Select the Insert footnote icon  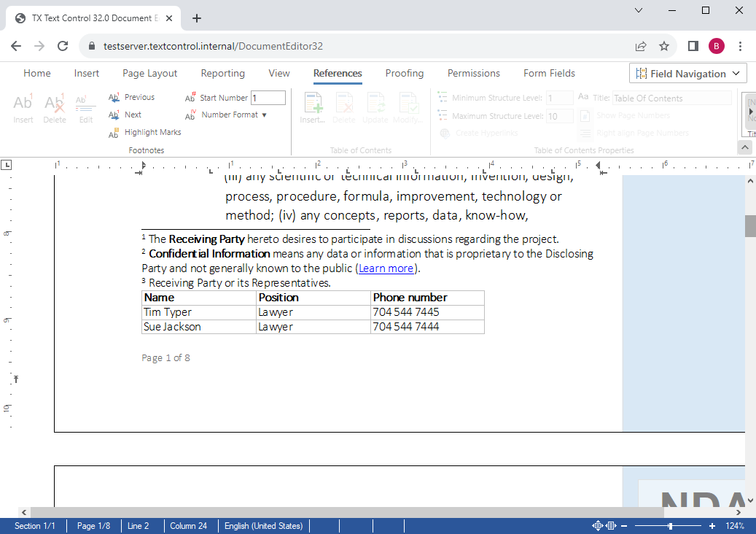click(23, 107)
